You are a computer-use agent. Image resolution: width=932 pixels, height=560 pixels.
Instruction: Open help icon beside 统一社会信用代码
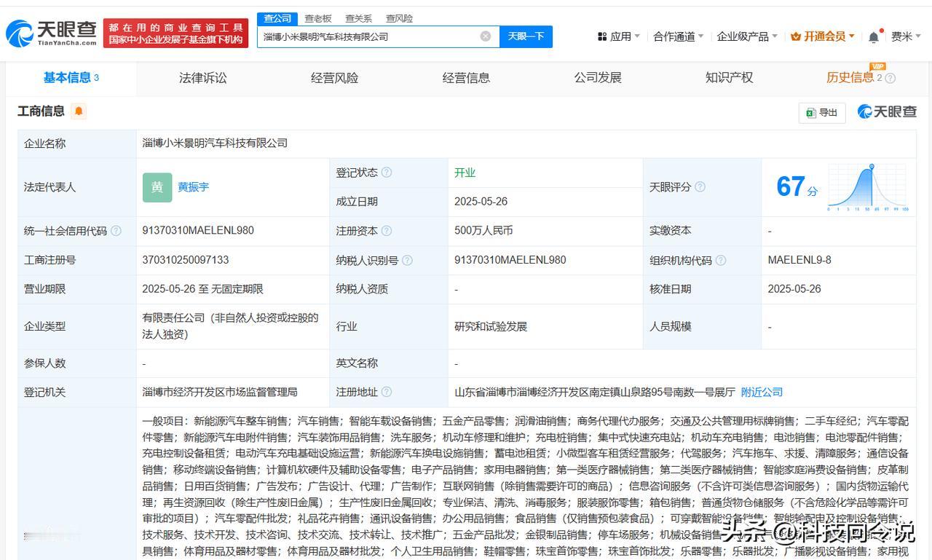point(116,231)
